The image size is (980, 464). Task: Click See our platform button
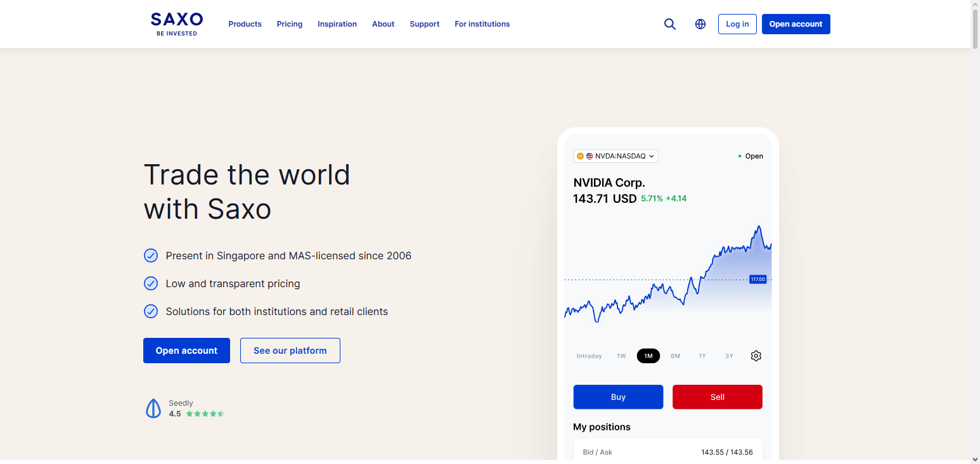pyautogui.click(x=290, y=351)
